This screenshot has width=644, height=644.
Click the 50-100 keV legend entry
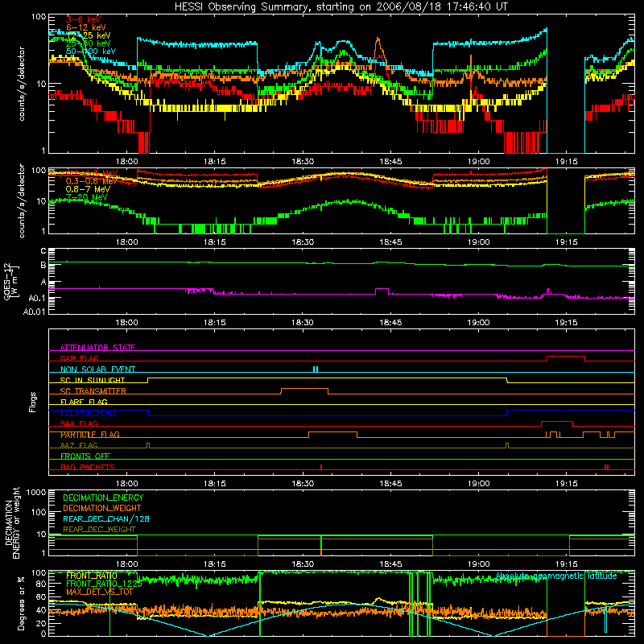91,51
